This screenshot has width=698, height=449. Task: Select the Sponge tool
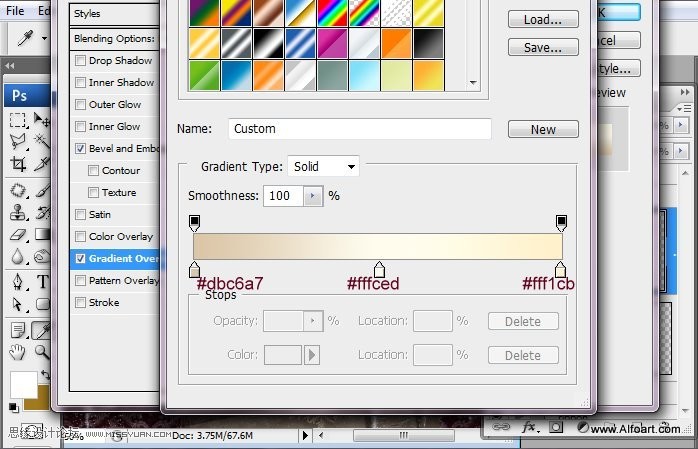point(42,256)
